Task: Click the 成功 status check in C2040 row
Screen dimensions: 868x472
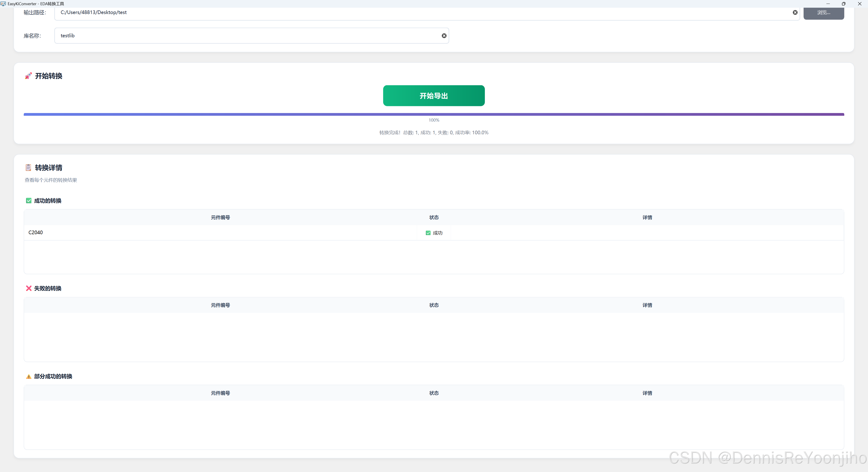Action: (x=428, y=233)
